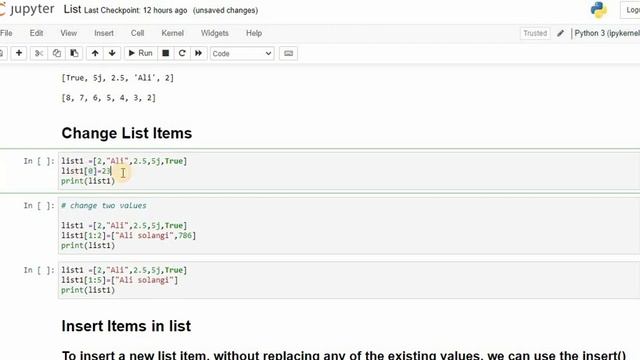The height and width of the screenshot is (360, 640).
Task: Open the Insert menu
Action: click(104, 33)
